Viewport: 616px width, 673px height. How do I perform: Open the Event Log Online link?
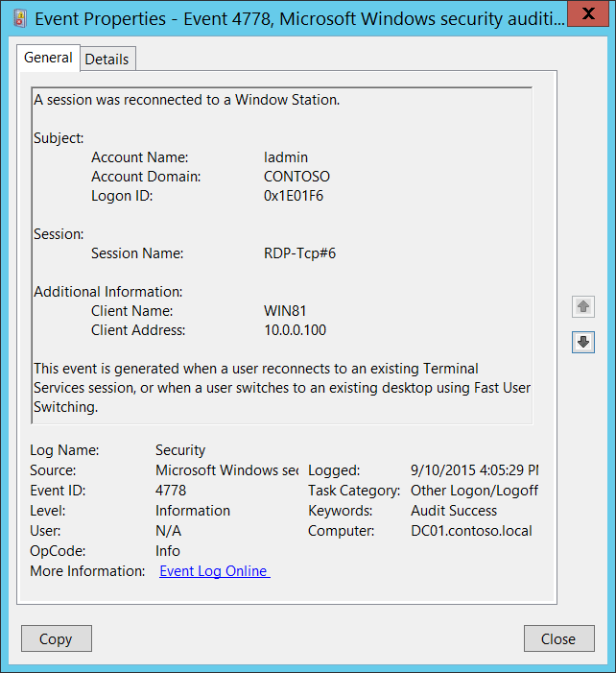click(214, 571)
